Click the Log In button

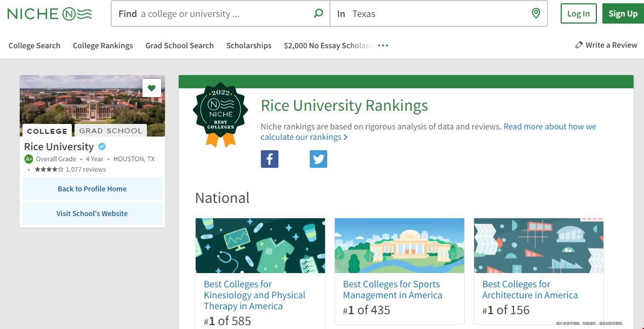pyautogui.click(x=578, y=14)
